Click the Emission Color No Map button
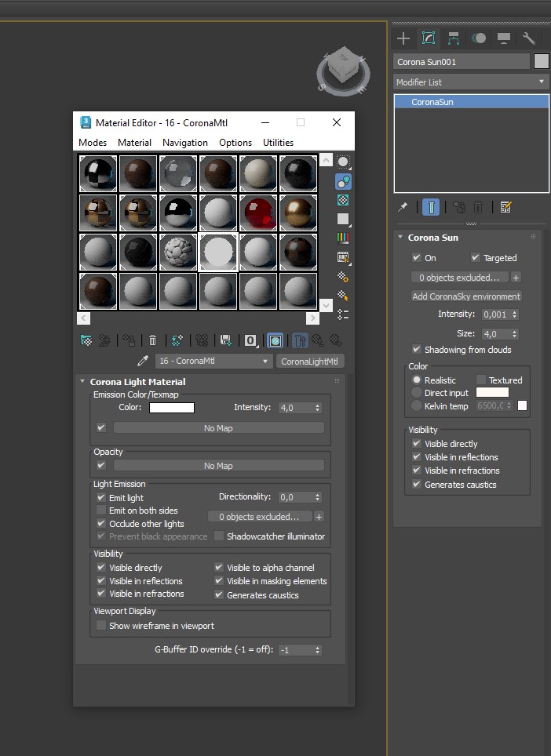The height and width of the screenshot is (756, 551). tap(218, 428)
